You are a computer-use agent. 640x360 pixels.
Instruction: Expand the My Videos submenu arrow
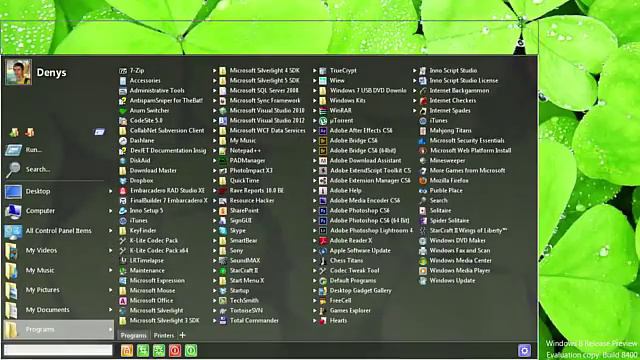[110, 250]
